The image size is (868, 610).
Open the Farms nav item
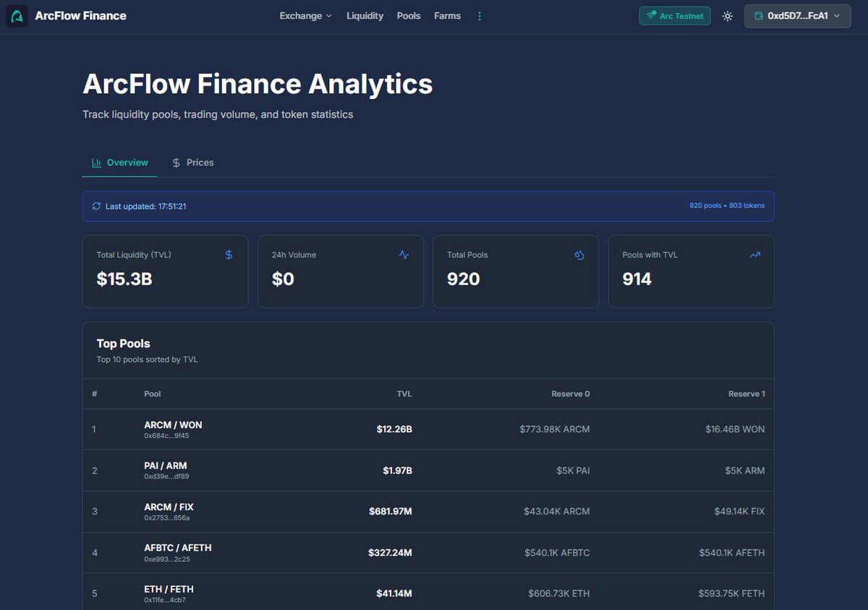(447, 16)
